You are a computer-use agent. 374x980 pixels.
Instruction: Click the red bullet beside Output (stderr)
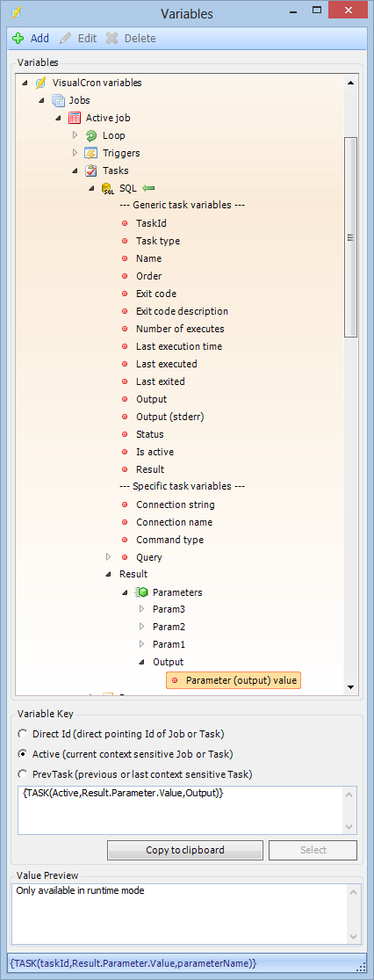coord(125,417)
